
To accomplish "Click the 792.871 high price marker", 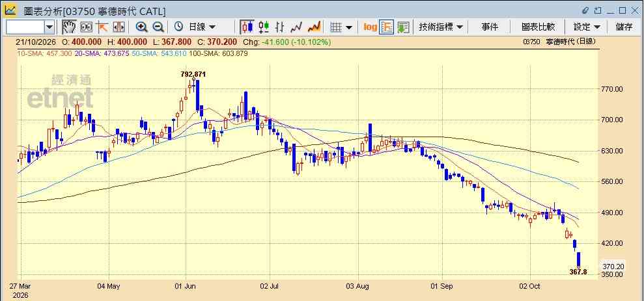I will tap(193, 74).
